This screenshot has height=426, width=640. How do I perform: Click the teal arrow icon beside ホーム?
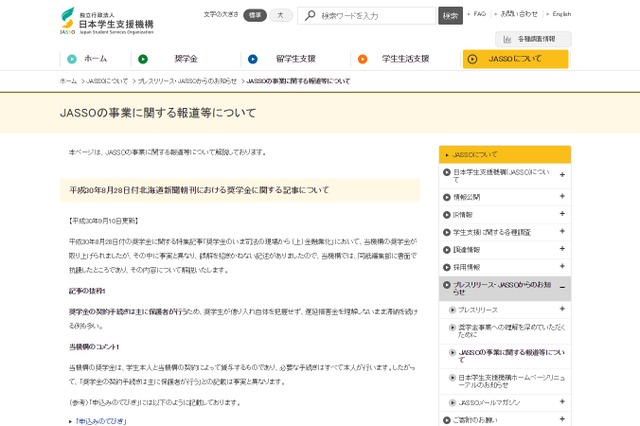(69, 59)
